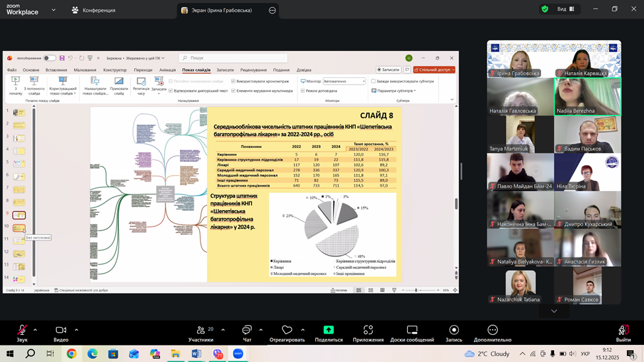This screenshot has width=644, height=362.
Task: Open the Рецензування ribbon tab
Action: (x=253, y=70)
